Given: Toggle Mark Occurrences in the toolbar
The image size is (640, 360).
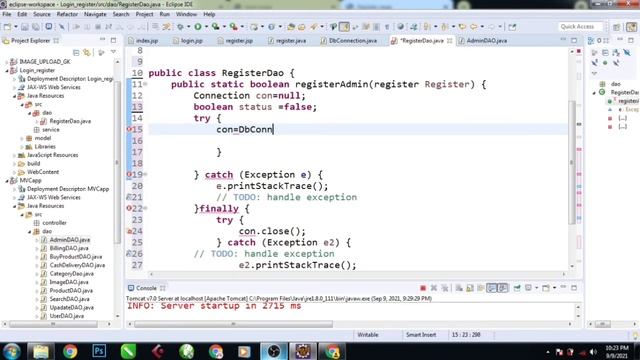Looking at the screenshot, I should tap(344, 27).
